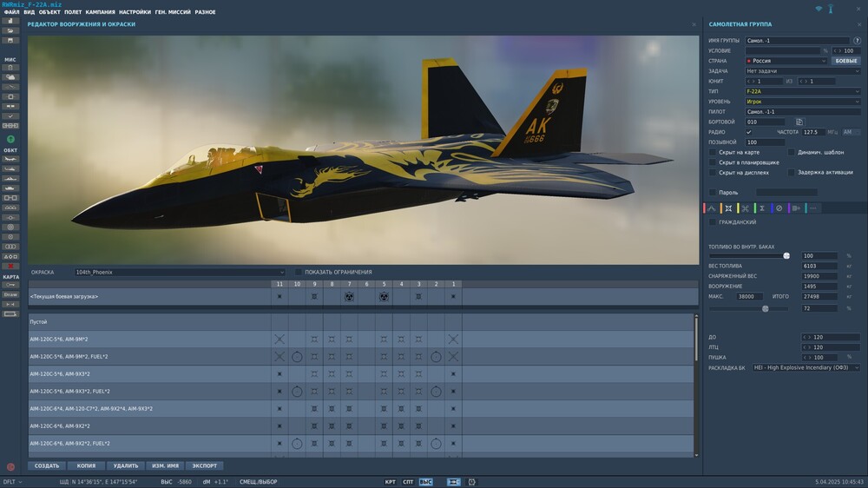
Task: Enable 'Скрыт в планировщике' checkbox
Action: [x=713, y=162]
